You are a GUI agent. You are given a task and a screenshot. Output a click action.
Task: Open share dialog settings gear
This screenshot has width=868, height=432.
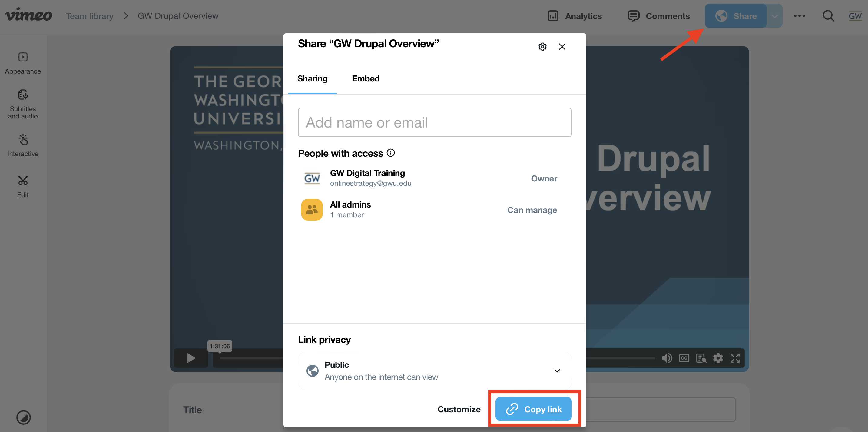tap(542, 47)
